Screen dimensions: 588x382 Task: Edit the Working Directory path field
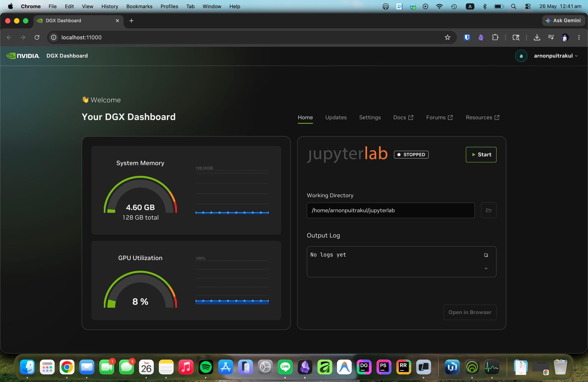coord(390,210)
